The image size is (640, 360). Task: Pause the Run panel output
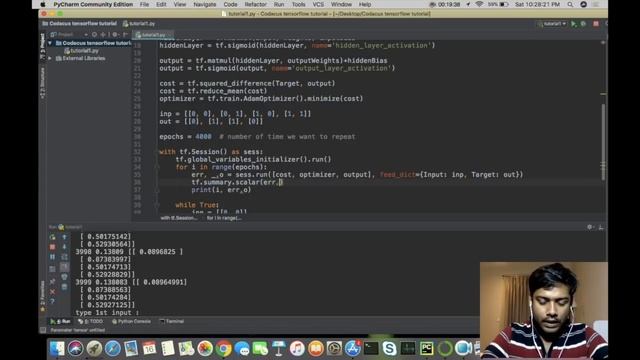coord(52,257)
